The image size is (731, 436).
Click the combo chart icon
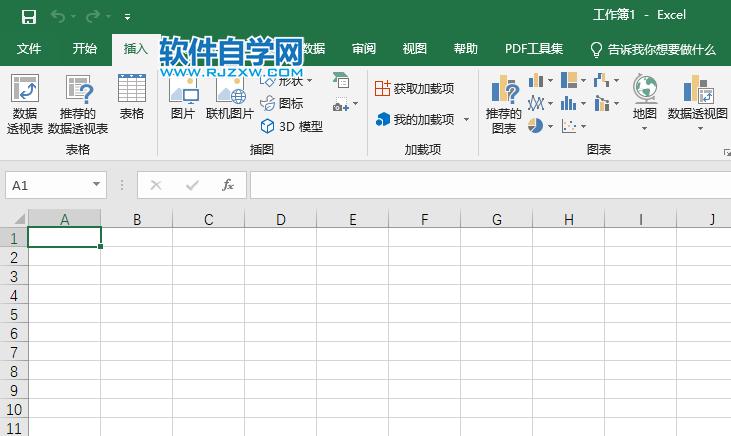coord(602,104)
